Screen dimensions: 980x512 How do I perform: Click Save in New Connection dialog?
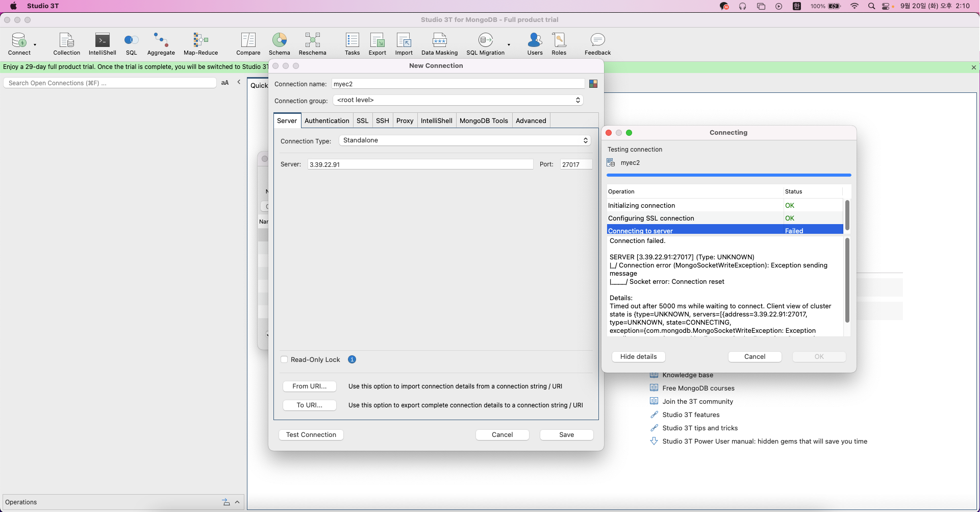(x=566, y=435)
